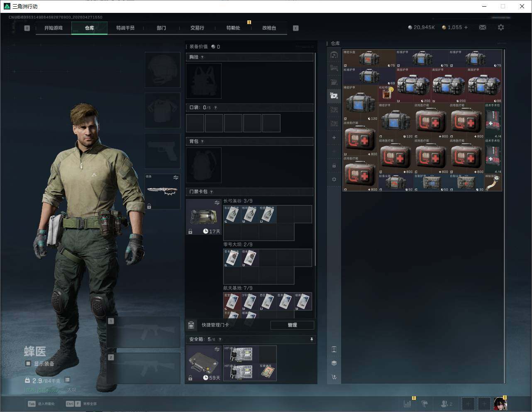Click the empty body armor equipment slot
532x412 pixels.
point(163,110)
